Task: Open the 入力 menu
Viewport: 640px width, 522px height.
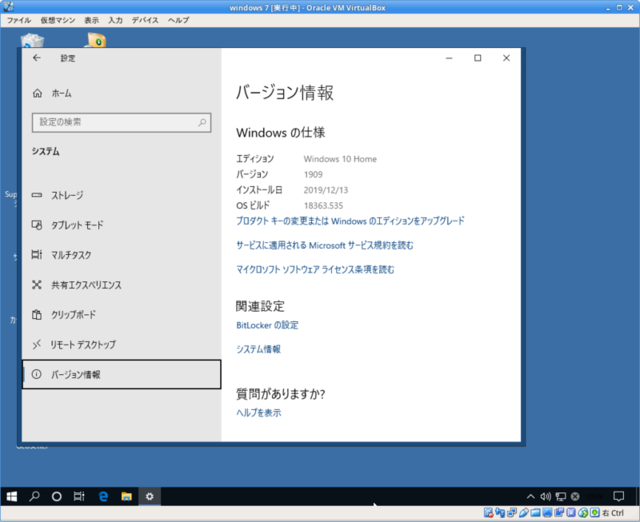Action: pos(115,20)
